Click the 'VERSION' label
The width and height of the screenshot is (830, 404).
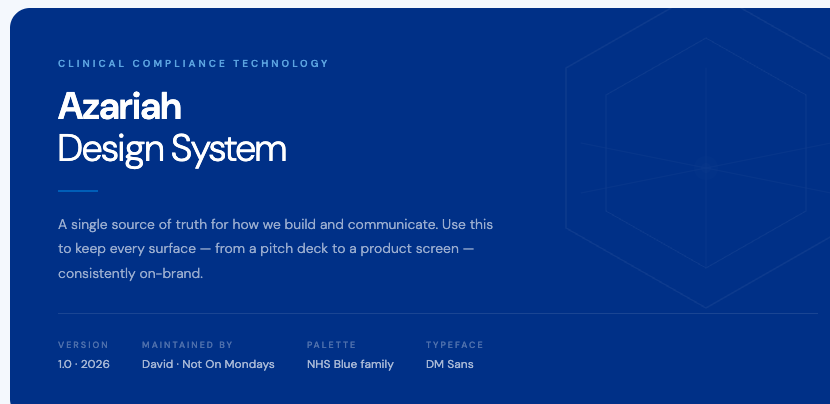[x=83, y=345]
